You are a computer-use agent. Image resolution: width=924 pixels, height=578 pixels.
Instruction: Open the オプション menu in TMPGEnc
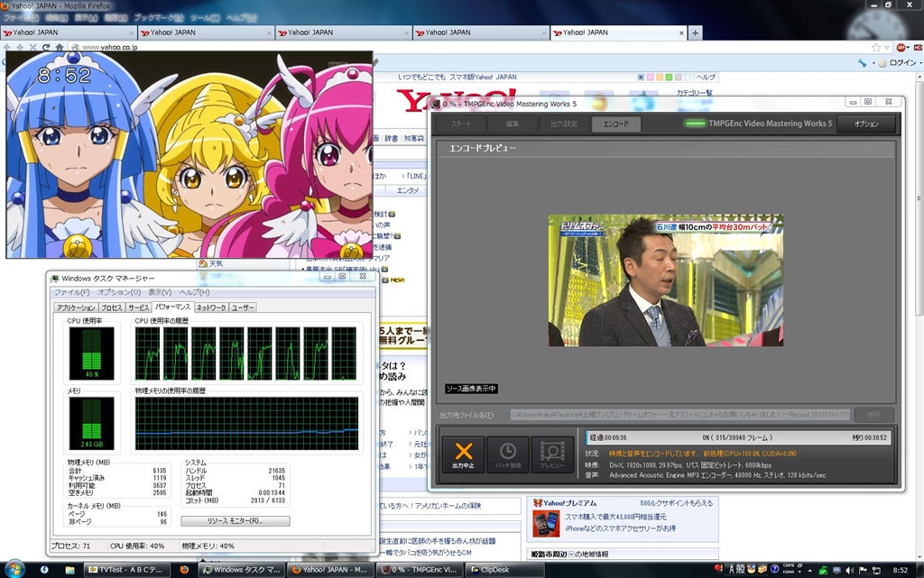pos(865,124)
